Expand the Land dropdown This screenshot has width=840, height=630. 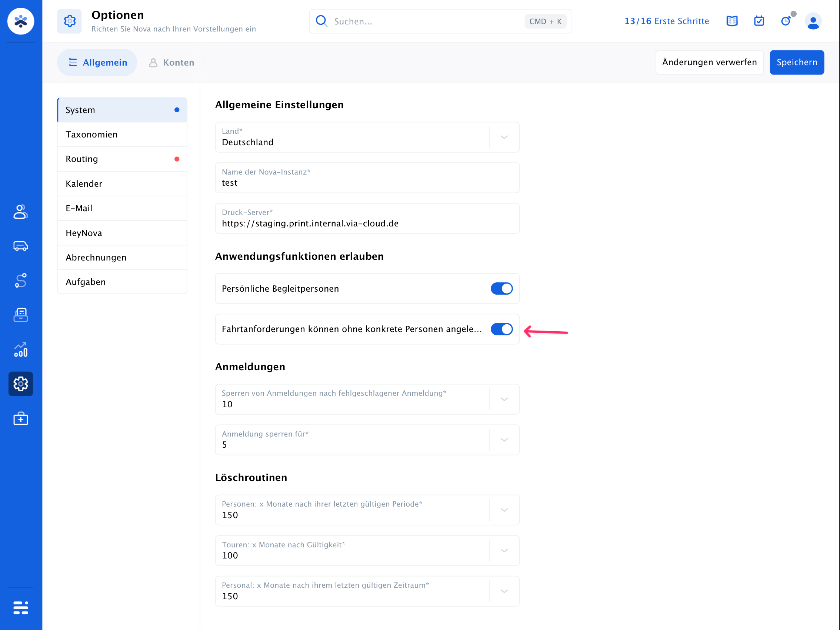[x=504, y=137]
